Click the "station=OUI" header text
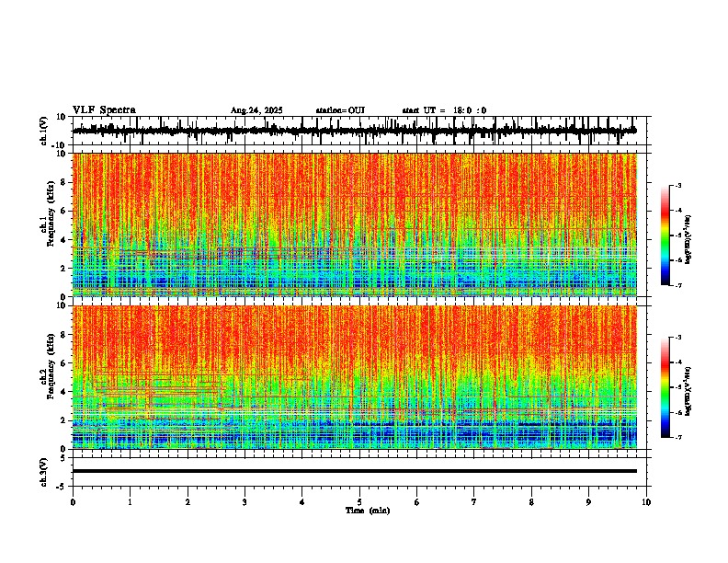The height and width of the screenshot is (563, 728). point(340,110)
